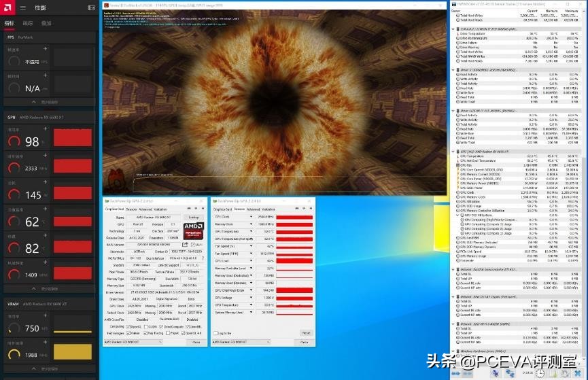Click the GPU Load red sensor graph
The image size is (588, 380).
point(294,261)
